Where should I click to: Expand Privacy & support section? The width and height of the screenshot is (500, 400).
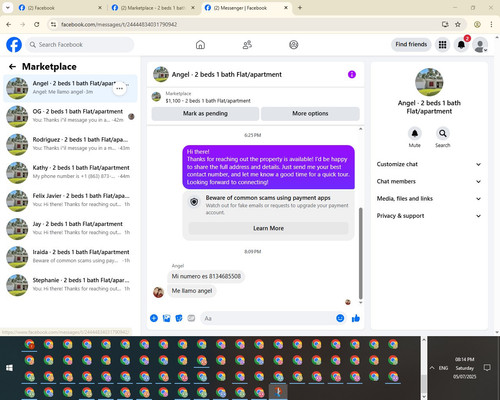coord(429,216)
